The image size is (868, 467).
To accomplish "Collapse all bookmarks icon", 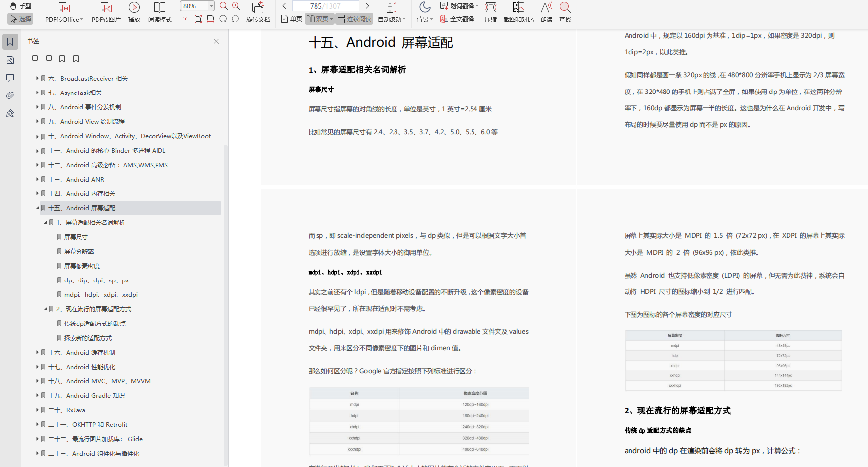I will (48, 59).
